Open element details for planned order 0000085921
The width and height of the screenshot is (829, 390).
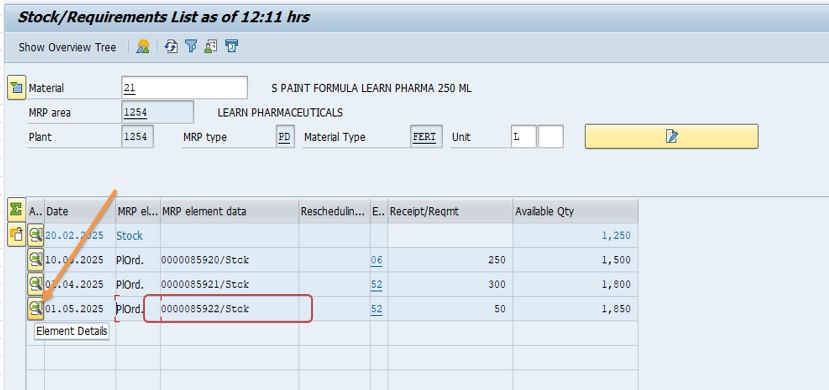[x=36, y=284]
